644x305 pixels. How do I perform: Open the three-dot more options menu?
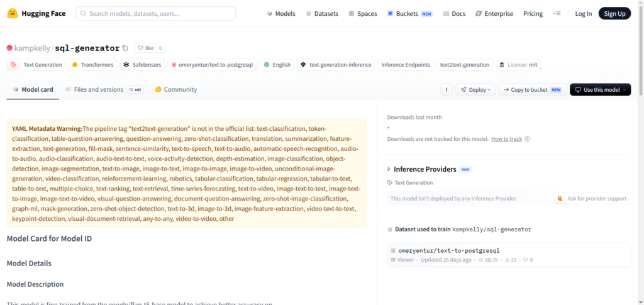(x=447, y=89)
